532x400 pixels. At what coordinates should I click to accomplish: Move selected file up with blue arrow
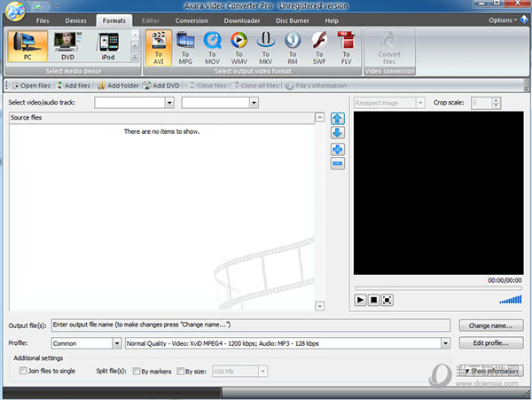tap(337, 119)
